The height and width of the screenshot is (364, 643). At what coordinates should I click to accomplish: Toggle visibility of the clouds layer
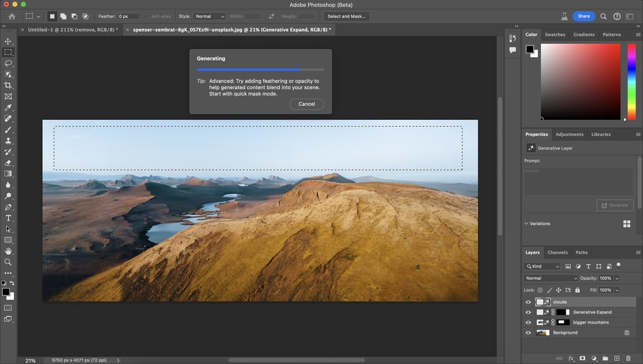pyautogui.click(x=528, y=302)
